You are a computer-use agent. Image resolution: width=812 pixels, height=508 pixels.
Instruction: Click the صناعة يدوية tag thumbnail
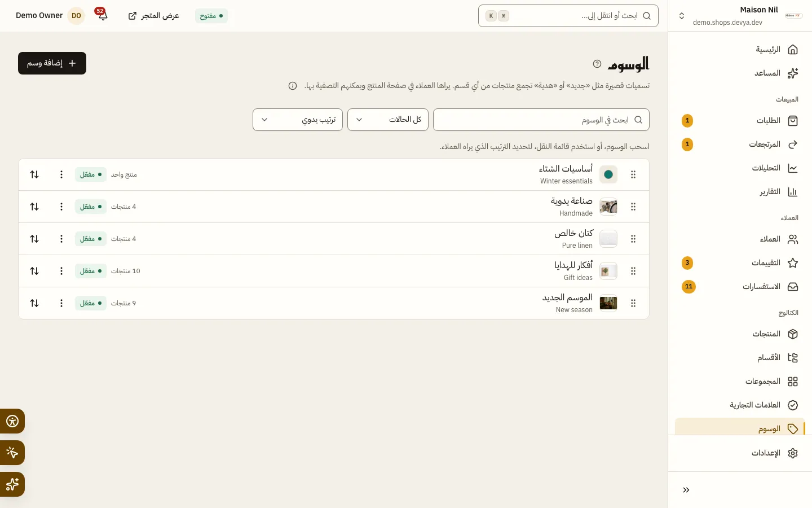coord(608,207)
